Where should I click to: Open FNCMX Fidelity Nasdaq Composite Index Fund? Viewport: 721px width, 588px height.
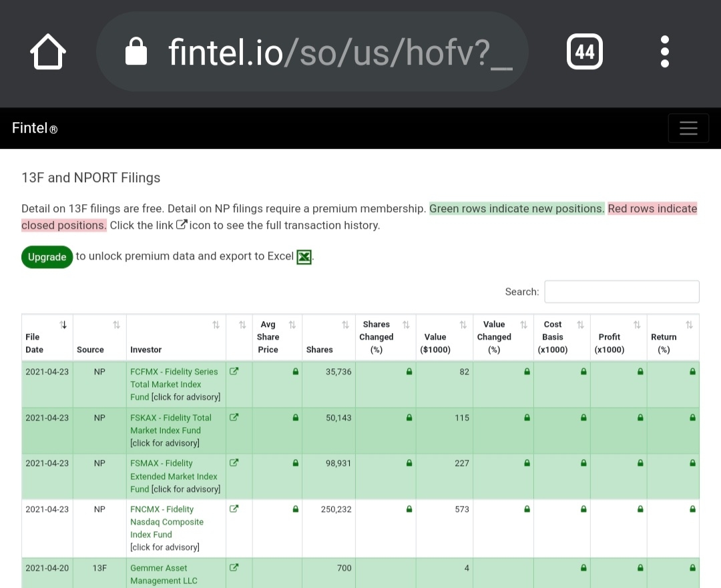pyautogui.click(x=166, y=522)
